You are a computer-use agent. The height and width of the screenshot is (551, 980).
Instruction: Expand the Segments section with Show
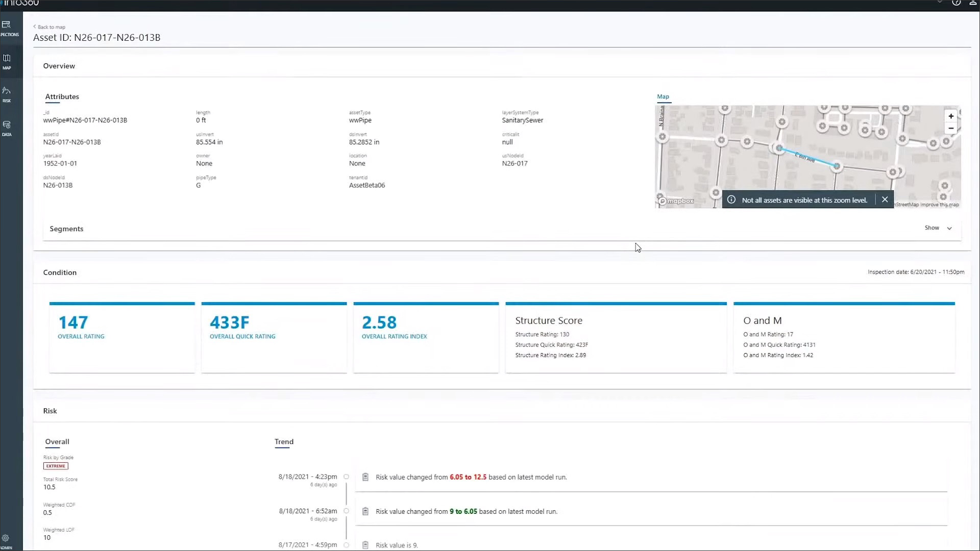(932, 228)
